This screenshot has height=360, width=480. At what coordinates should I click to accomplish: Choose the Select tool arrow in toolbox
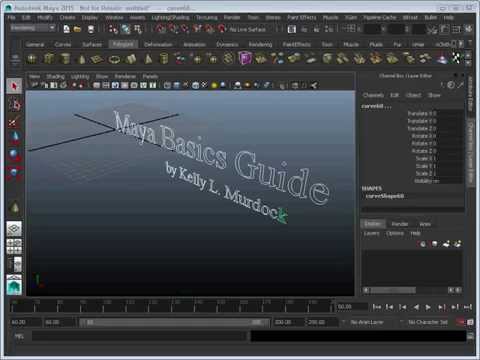click(x=14, y=86)
